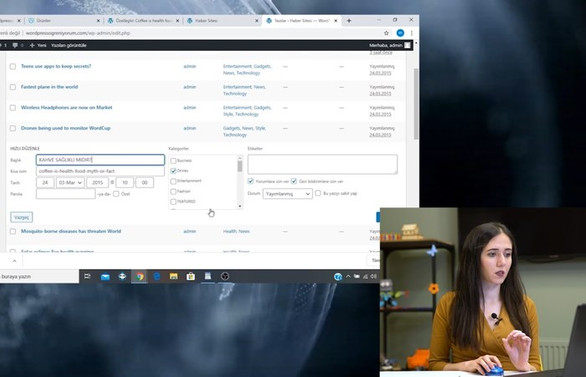586x377 pixels.
Task: Open the month dropdown showing 03-Mar
Action: point(70,183)
